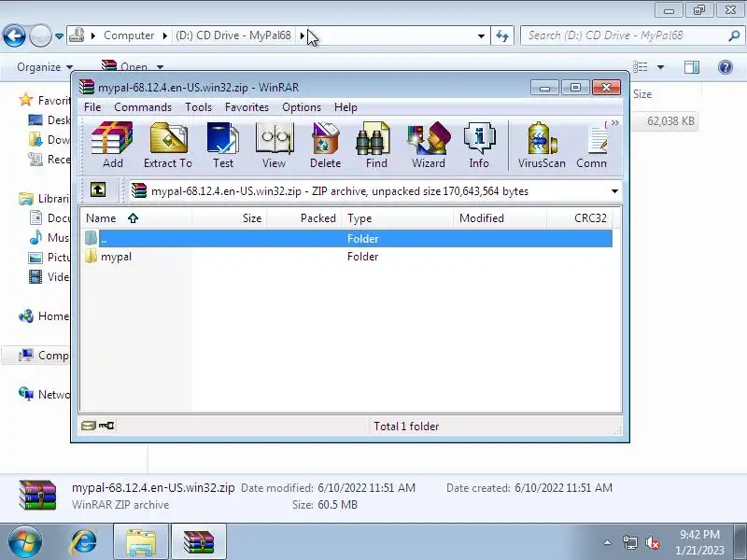Image resolution: width=747 pixels, height=560 pixels.
Task: Open the Find binoculars tool
Action: click(x=376, y=146)
